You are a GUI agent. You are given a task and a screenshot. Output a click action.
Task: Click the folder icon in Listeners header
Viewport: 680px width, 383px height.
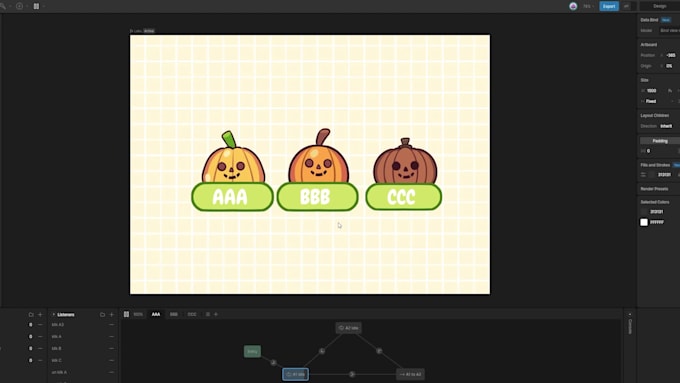click(x=102, y=314)
